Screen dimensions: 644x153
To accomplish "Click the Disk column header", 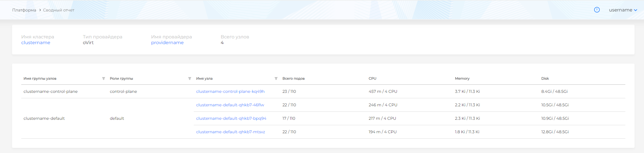I will click(545, 79).
